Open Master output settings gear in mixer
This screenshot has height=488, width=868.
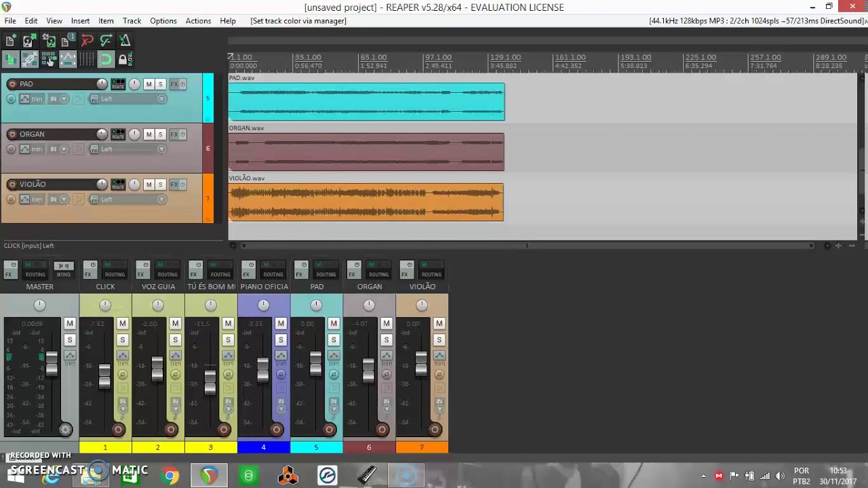[65, 430]
